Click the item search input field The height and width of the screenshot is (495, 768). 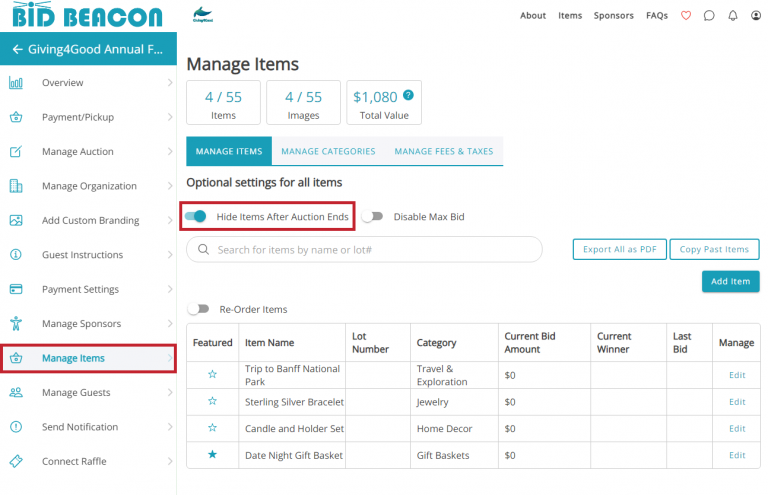[x=364, y=250]
